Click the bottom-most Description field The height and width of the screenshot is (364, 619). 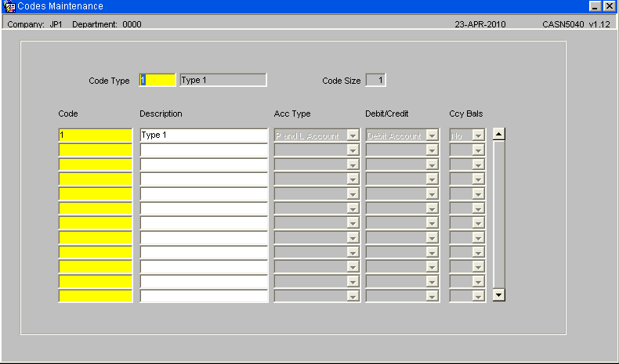tap(204, 296)
